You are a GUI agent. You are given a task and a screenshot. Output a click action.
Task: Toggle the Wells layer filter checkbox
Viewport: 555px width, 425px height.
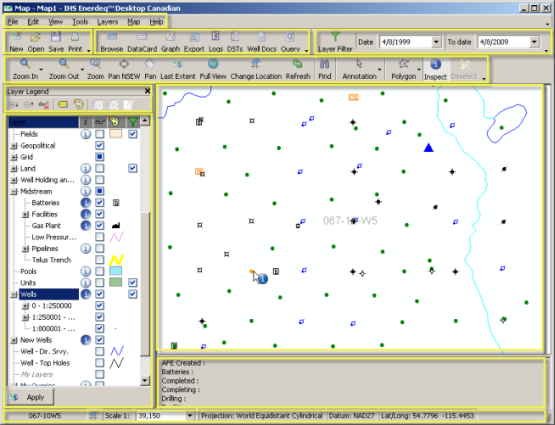133,294
